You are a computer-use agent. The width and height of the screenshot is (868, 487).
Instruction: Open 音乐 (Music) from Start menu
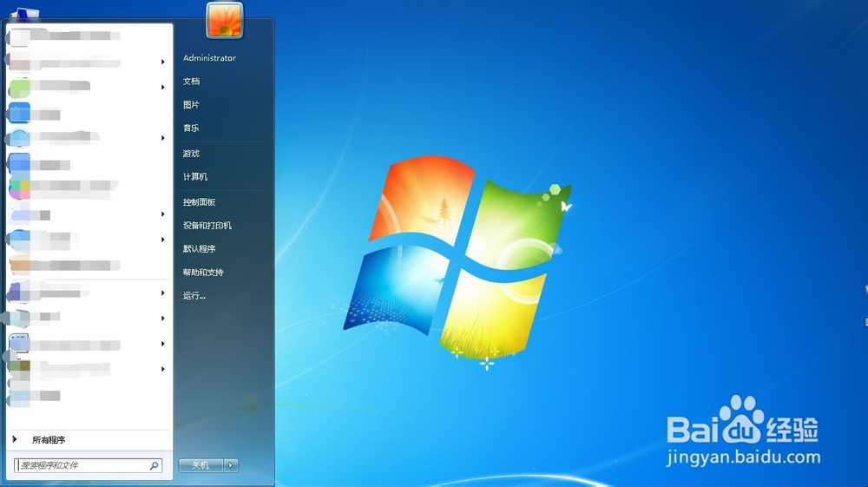click(191, 128)
